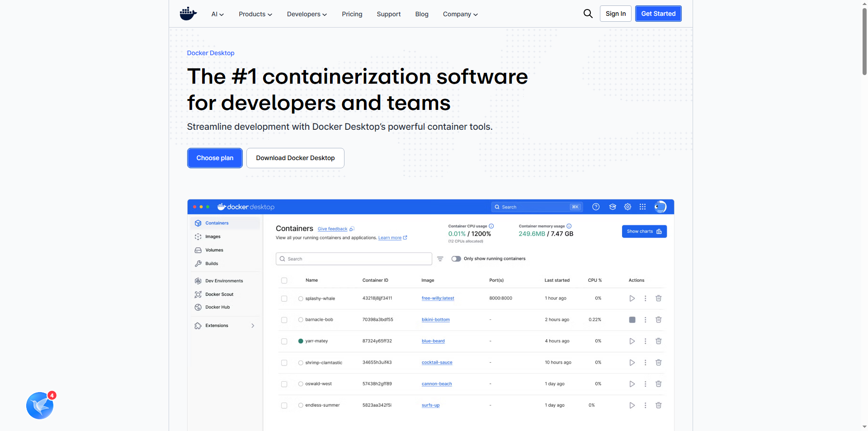Viewport: 868px width, 431px height.
Task: Expand the Developers dropdown menu
Action: (x=307, y=14)
